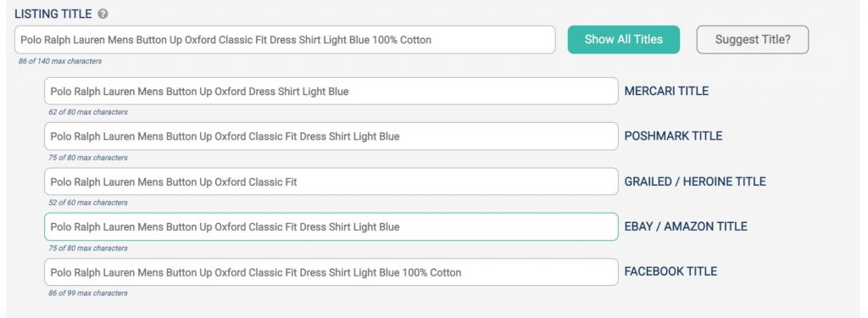
Task: Click the Grailed / Heroine title field
Action: tap(331, 181)
